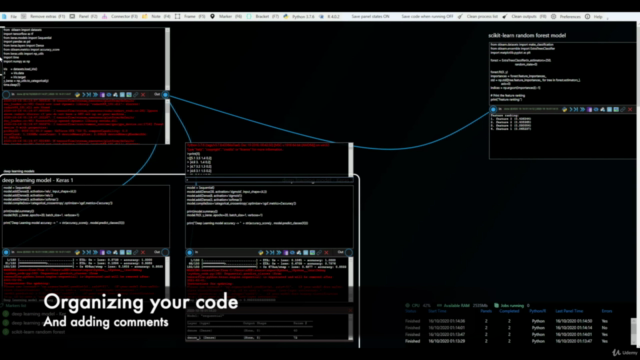Toggle the eye icon in Keras 1 panel toolbar
This screenshot has height=360, width=640.
click(109, 252)
